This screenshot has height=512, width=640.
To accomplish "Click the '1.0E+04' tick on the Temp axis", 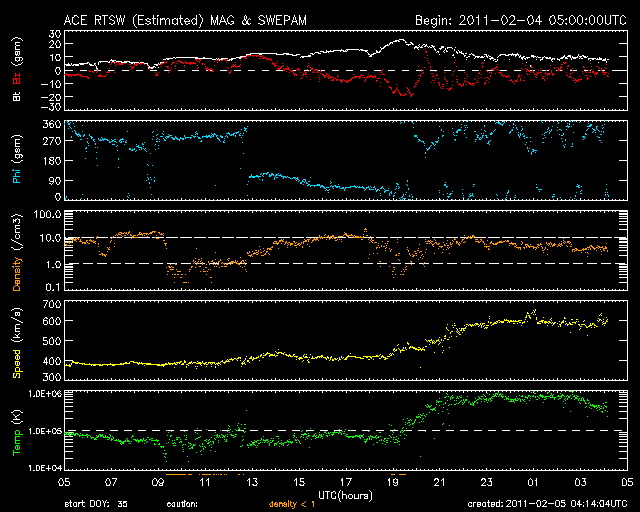I will [45, 468].
